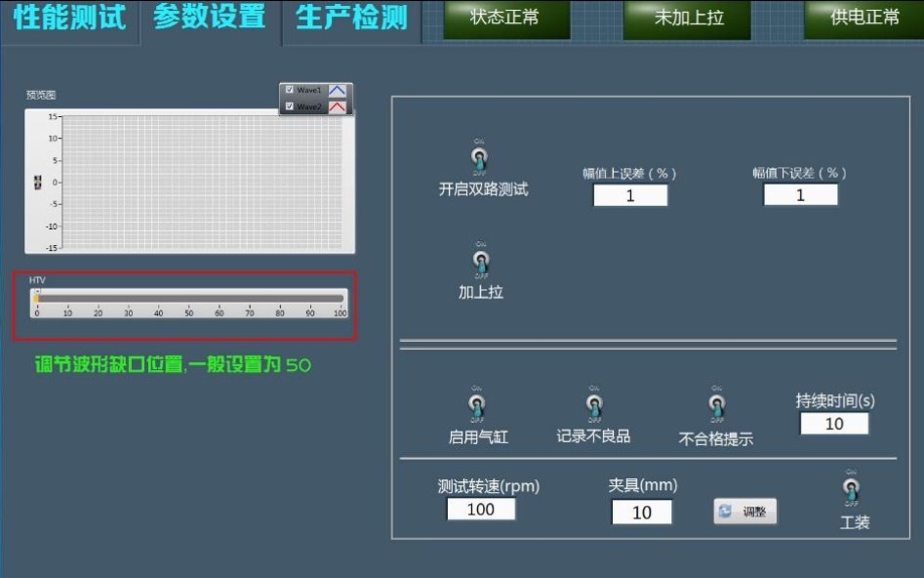Enable the 加上拉 toggle switch

[x=480, y=261]
